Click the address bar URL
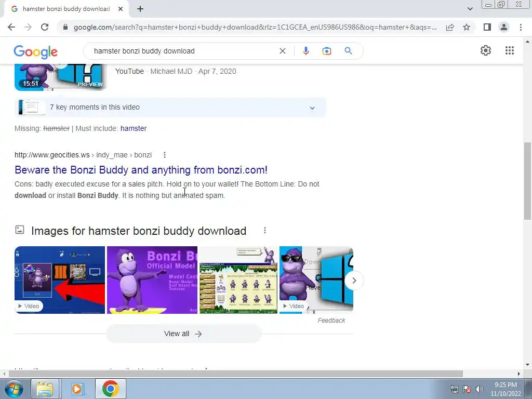532x399 pixels. (255, 27)
